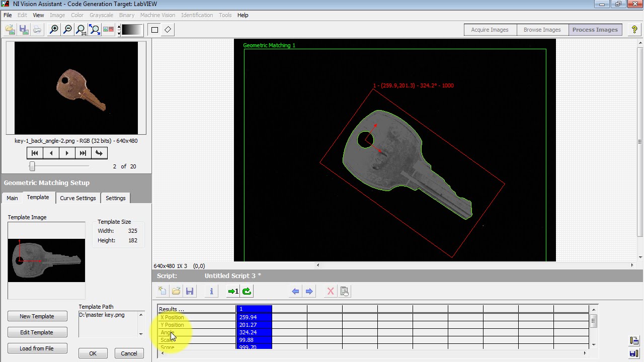Click the blue right arrow step icon
644x362 pixels.
(x=309, y=291)
